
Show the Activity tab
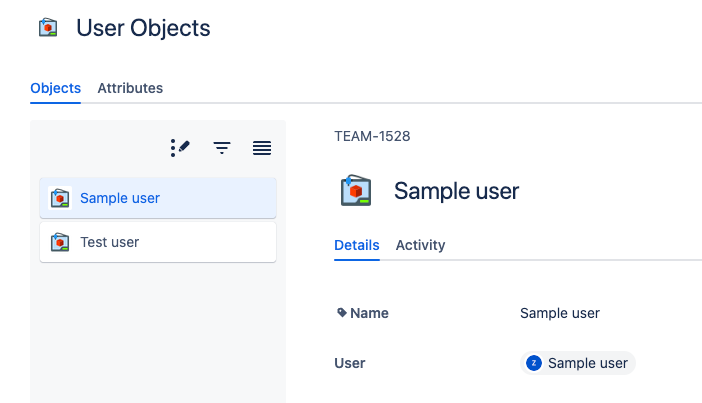420,245
